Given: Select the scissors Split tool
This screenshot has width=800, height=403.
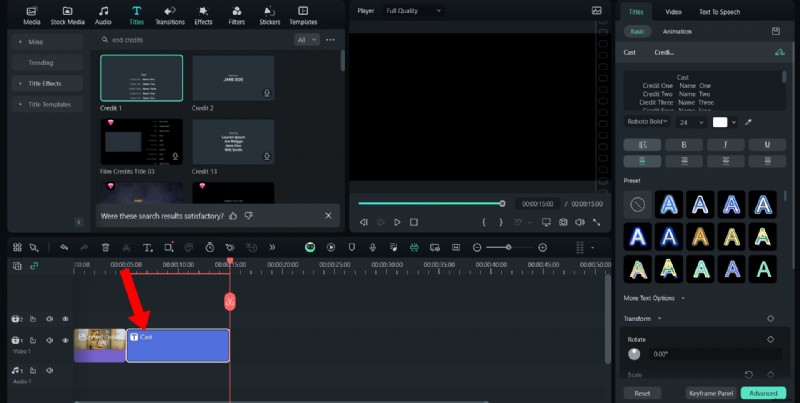Looking at the screenshot, I should (126, 247).
